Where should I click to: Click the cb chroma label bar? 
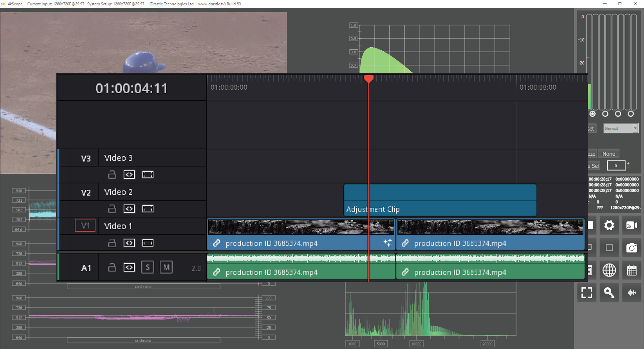click(x=144, y=287)
